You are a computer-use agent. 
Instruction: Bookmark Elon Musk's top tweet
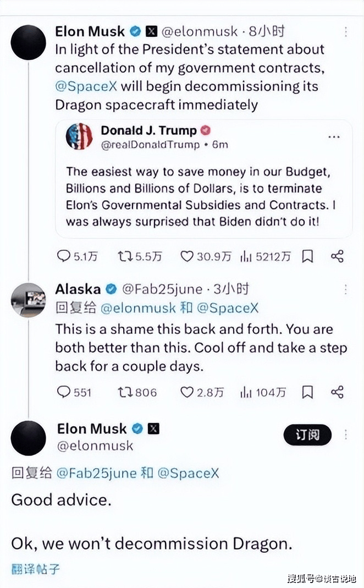click(x=308, y=256)
